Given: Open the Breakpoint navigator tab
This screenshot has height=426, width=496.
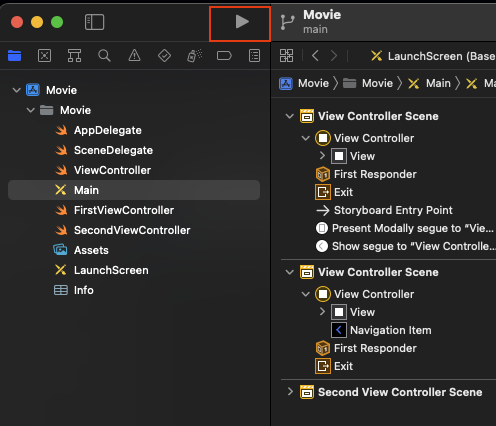Looking at the screenshot, I should tap(224, 56).
